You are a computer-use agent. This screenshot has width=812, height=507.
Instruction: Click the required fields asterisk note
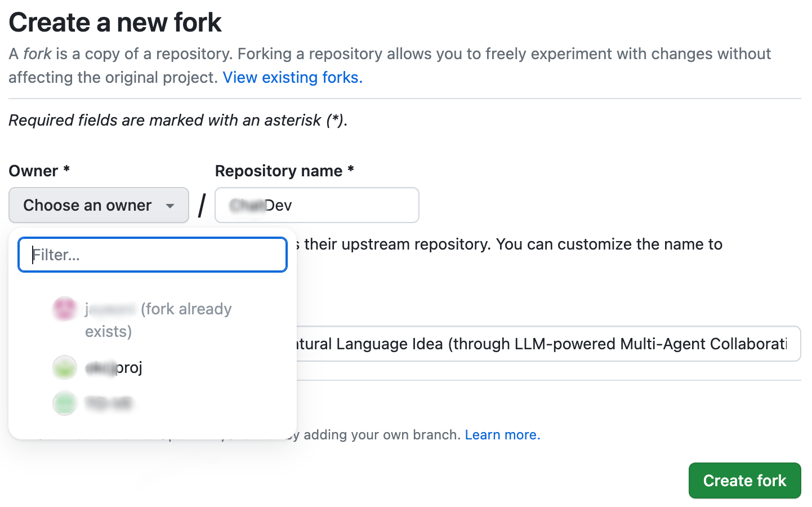tap(178, 120)
